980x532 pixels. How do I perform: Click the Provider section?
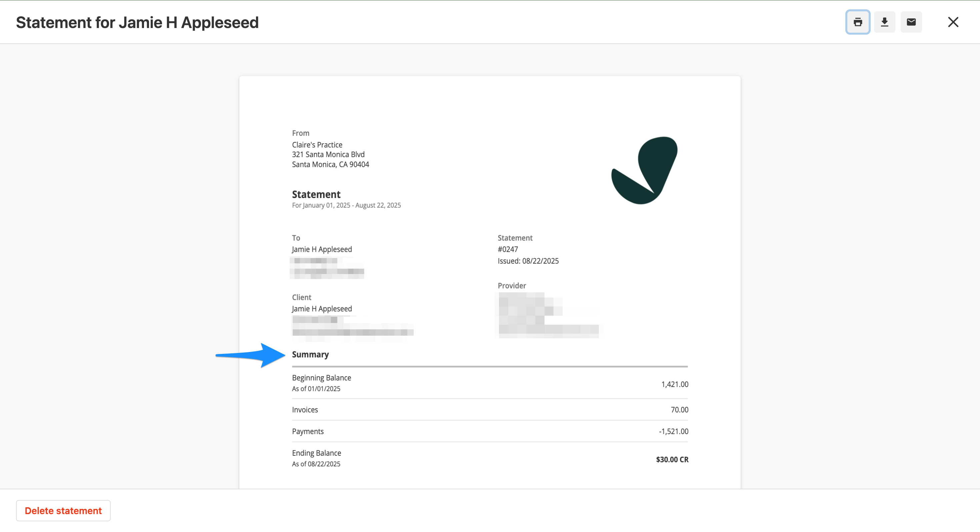tap(511, 285)
